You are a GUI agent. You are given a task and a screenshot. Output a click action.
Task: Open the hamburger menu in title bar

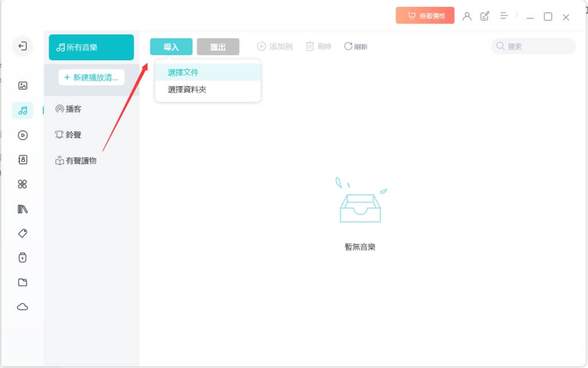504,16
